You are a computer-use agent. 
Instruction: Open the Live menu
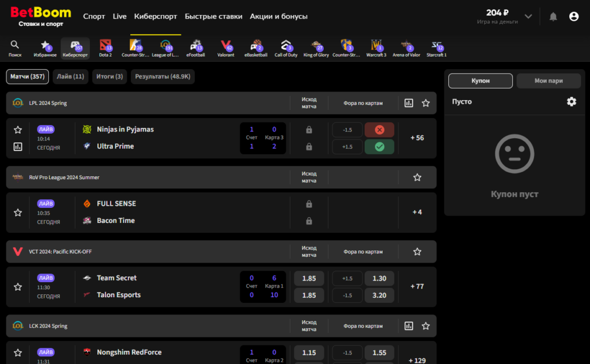point(120,17)
